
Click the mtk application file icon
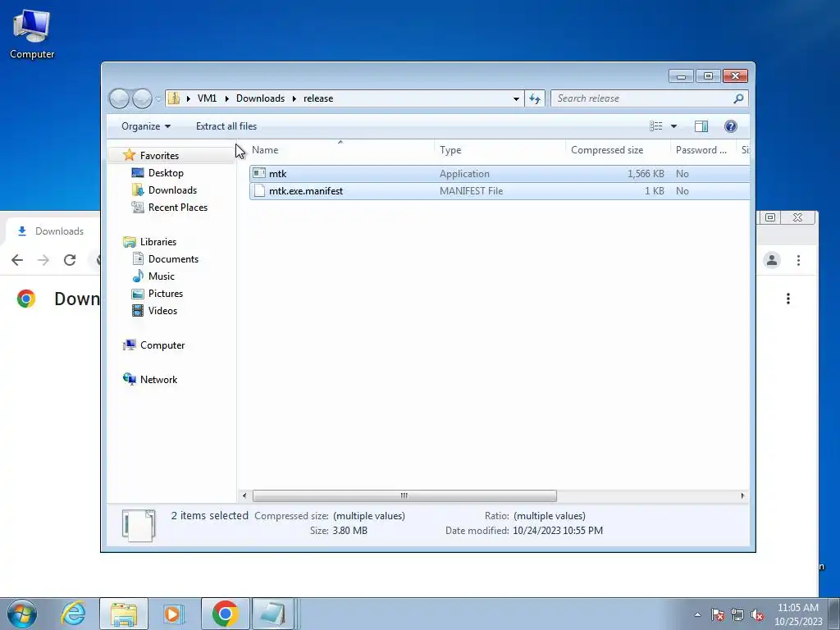tap(259, 173)
